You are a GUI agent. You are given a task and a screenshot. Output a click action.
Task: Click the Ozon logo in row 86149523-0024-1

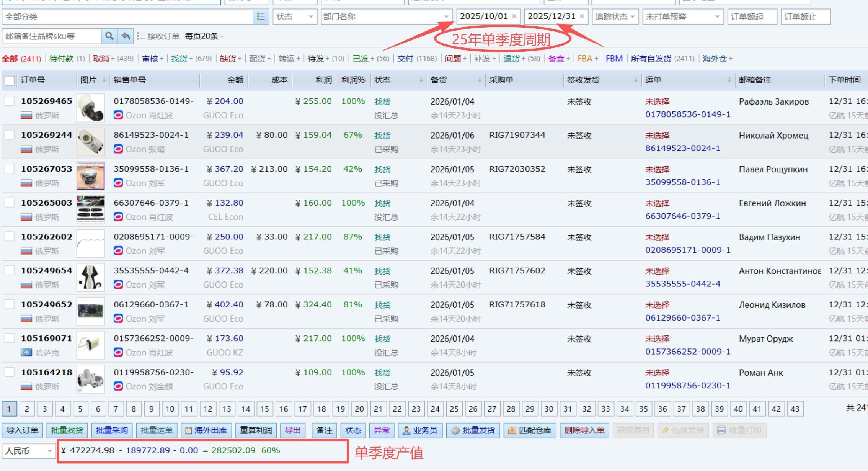118,149
